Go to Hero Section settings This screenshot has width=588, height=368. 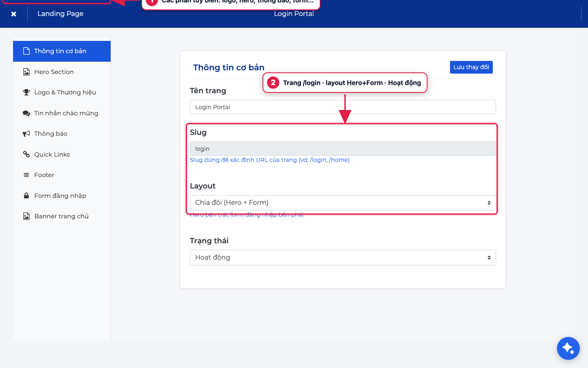click(62, 72)
